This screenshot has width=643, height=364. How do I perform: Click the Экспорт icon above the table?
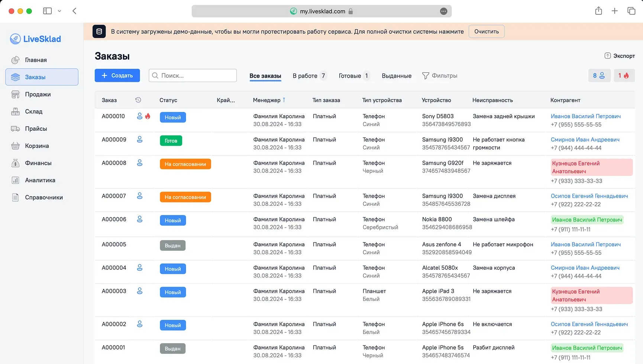click(x=607, y=56)
